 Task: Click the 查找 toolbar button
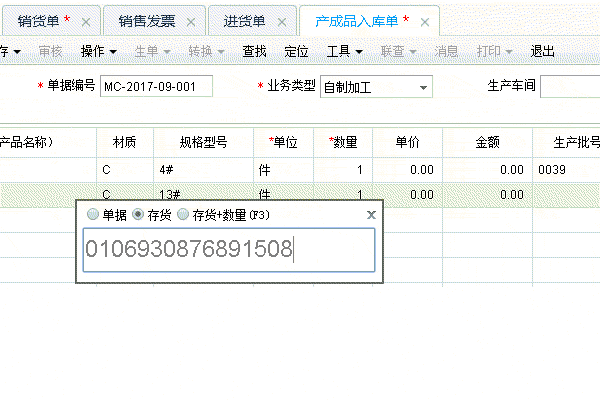(x=254, y=50)
